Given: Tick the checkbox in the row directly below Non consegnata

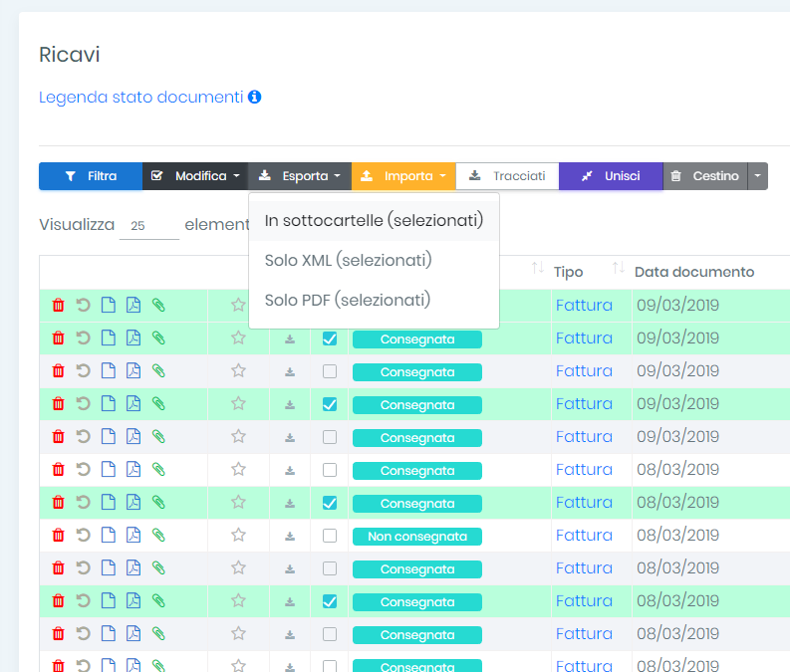Looking at the screenshot, I should coord(330,568).
